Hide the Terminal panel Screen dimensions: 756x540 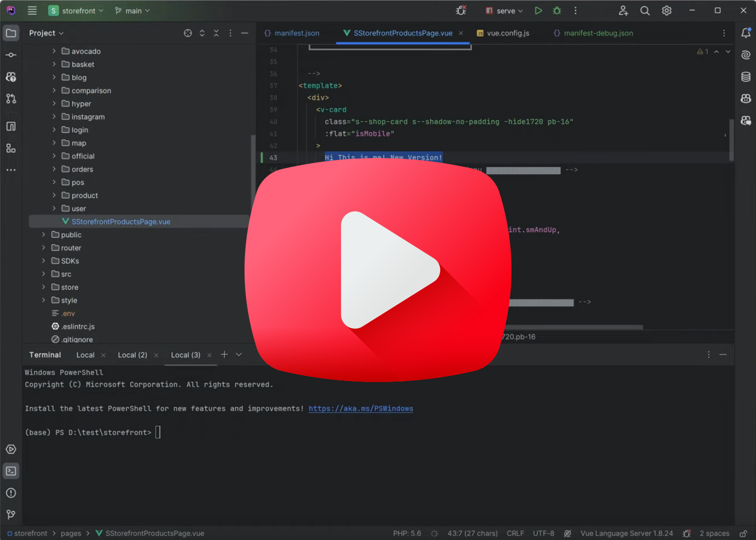coord(723,354)
